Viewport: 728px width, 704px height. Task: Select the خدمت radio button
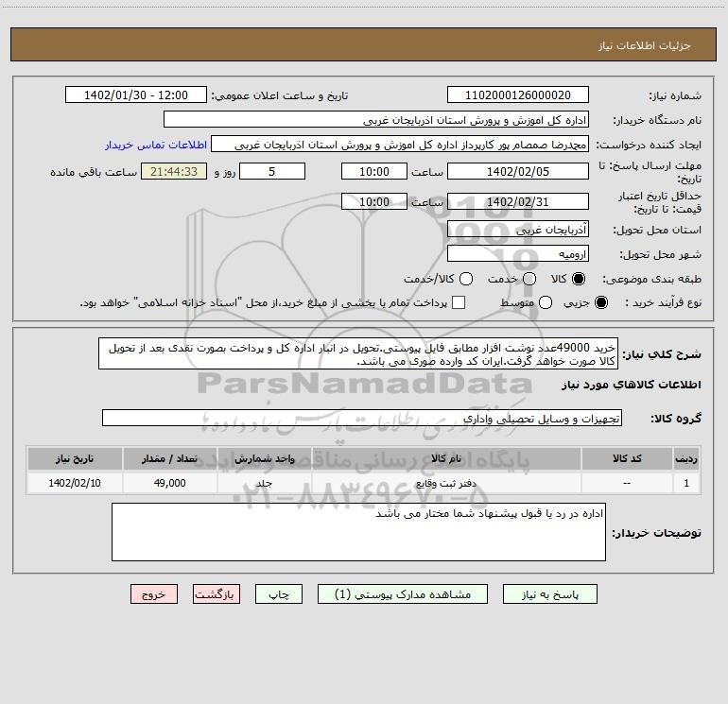coord(529,279)
